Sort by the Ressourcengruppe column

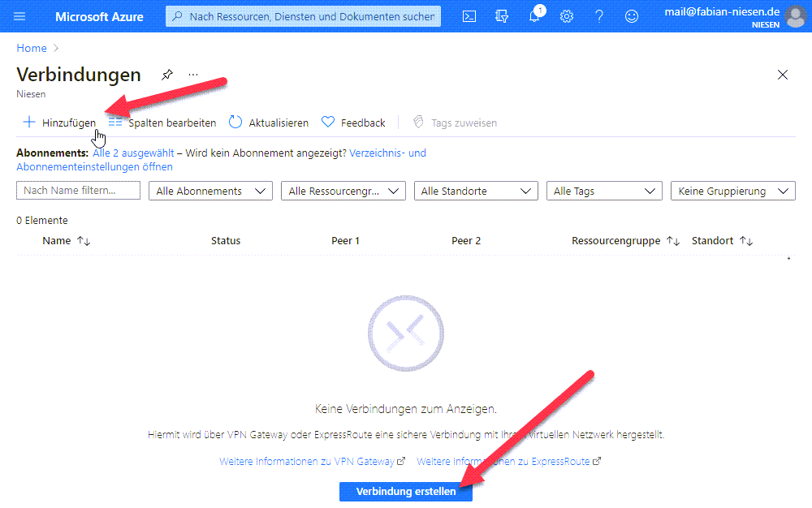coord(625,240)
